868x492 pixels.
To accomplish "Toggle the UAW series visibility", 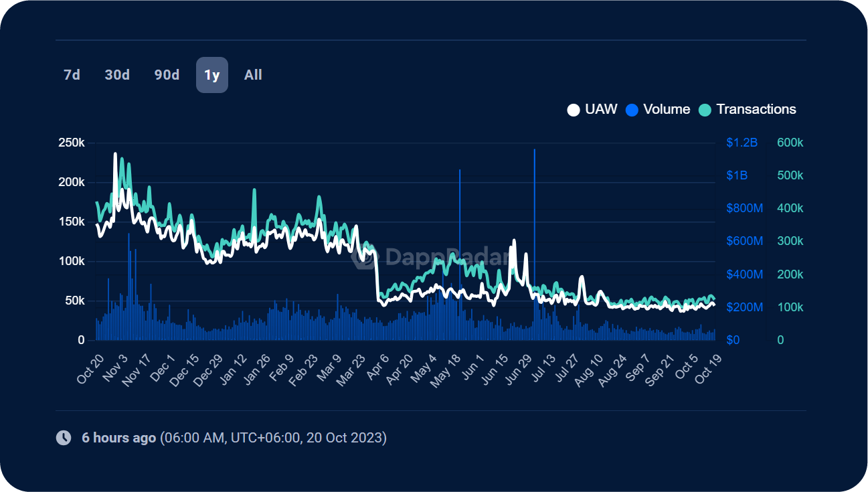I will [600, 109].
